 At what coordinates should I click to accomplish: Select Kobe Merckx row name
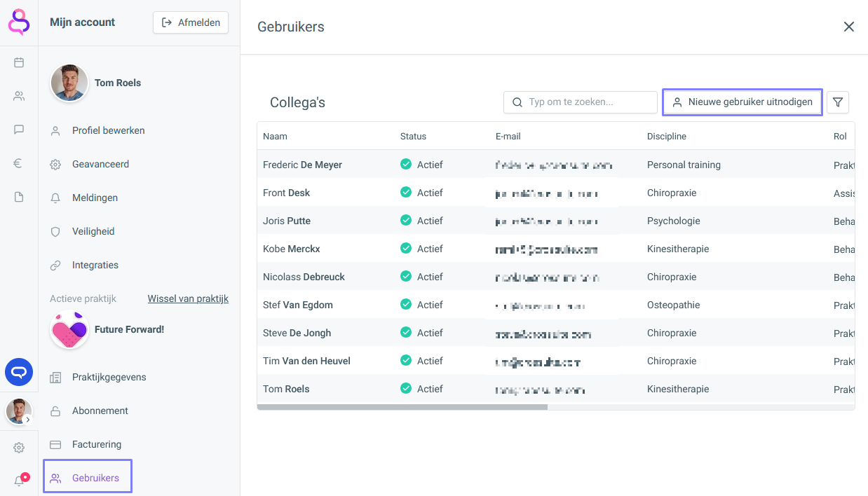[x=292, y=249]
